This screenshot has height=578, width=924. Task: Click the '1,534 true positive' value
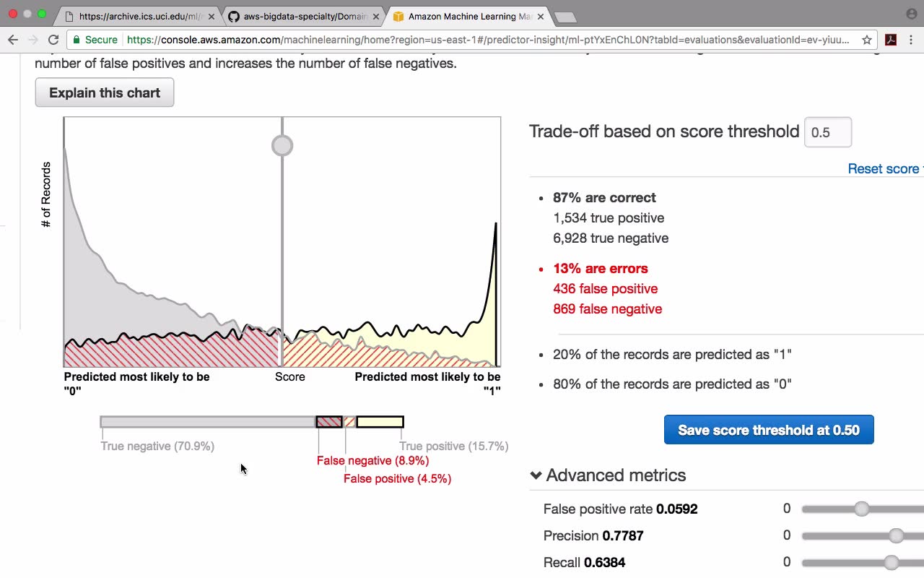click(x=609, y=218)
